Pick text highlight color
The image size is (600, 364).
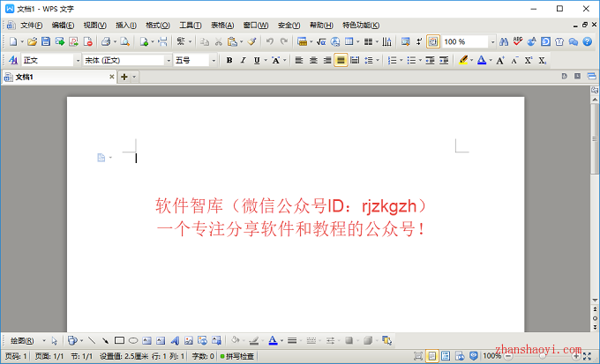coord(463,61)
